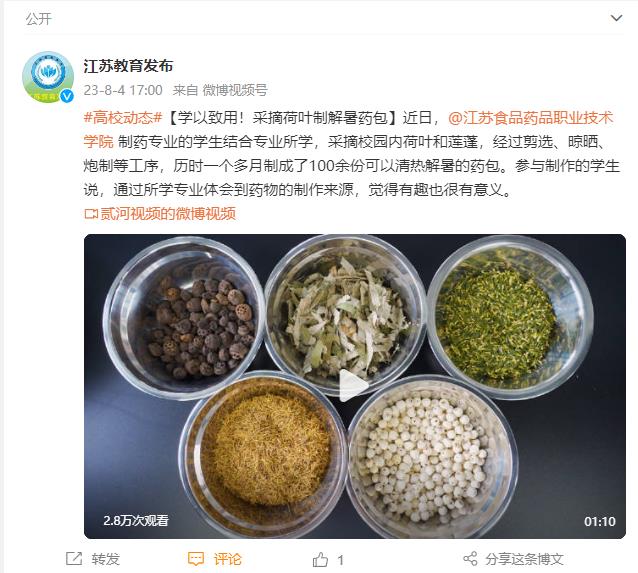Open the 江苏教育发布 profile avatar
This screenshot has height=573, width=638.
click(48, 76)
